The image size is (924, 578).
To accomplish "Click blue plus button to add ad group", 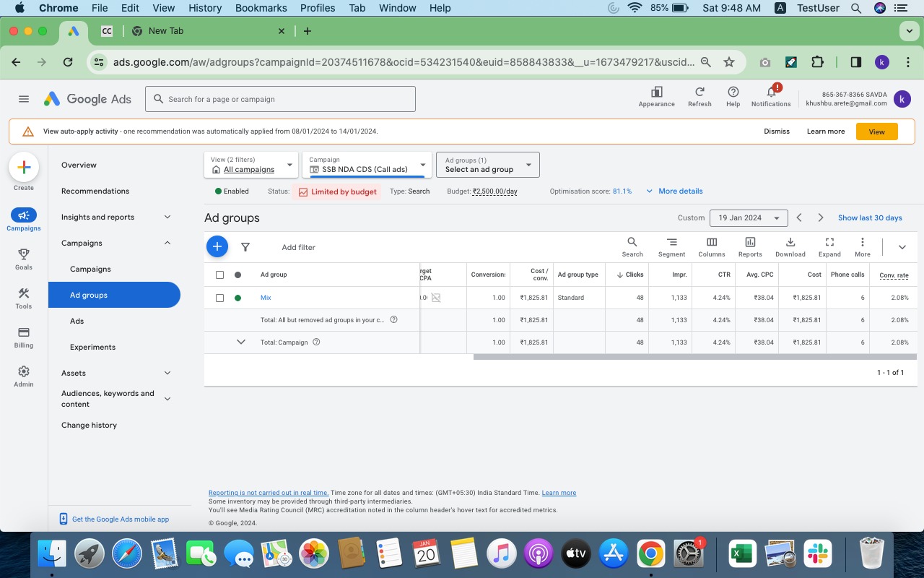I will pyautogui.click(x=217, y=246).
